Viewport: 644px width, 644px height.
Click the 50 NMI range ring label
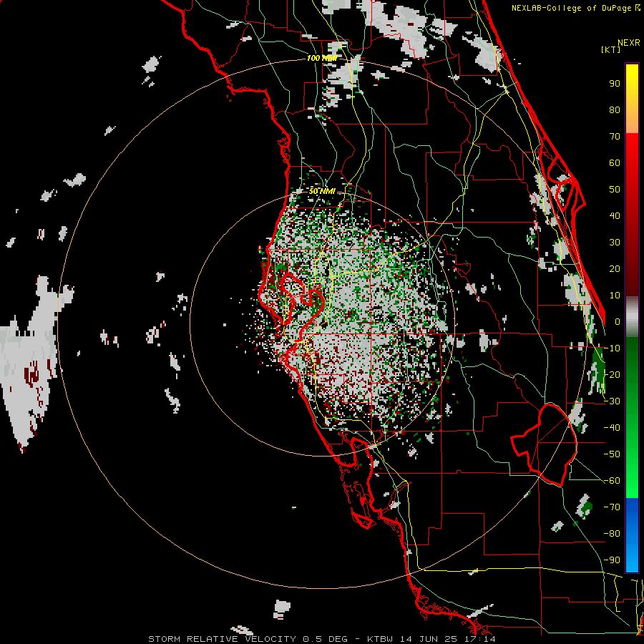(322, 191)
